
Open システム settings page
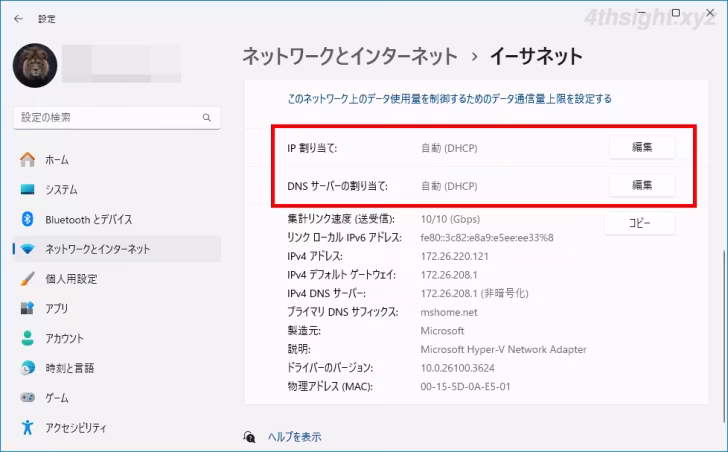(60, 190)
